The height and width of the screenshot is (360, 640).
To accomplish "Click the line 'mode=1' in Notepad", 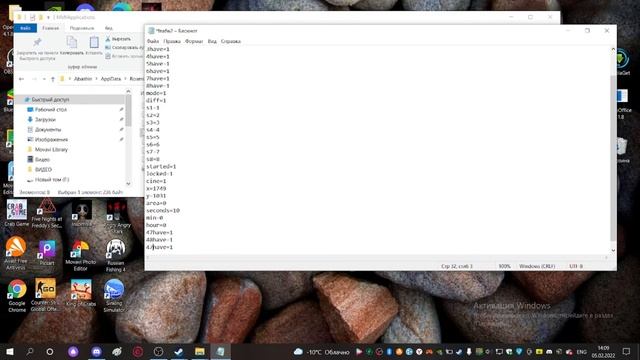I will click(x=156, y=93).
